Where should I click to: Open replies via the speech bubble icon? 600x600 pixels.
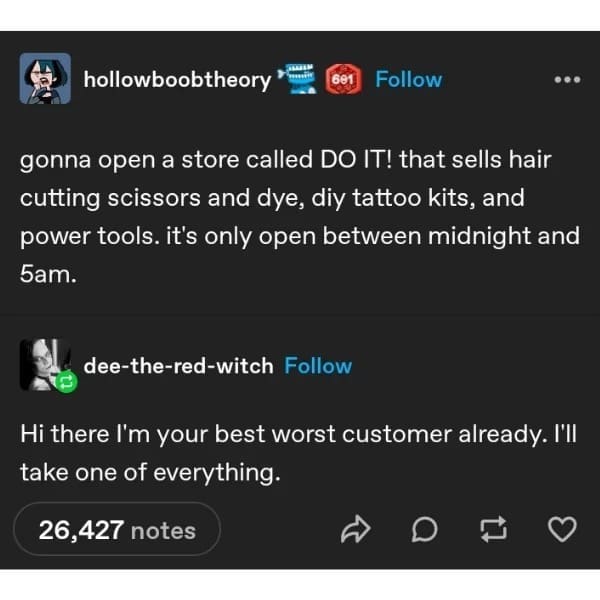click(424, 530)
